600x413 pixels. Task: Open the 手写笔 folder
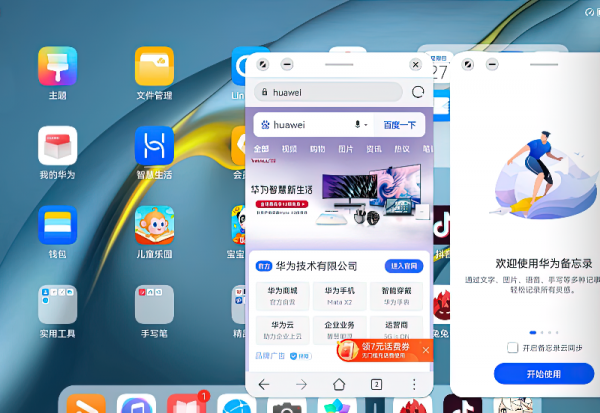(x=154, y=304)
